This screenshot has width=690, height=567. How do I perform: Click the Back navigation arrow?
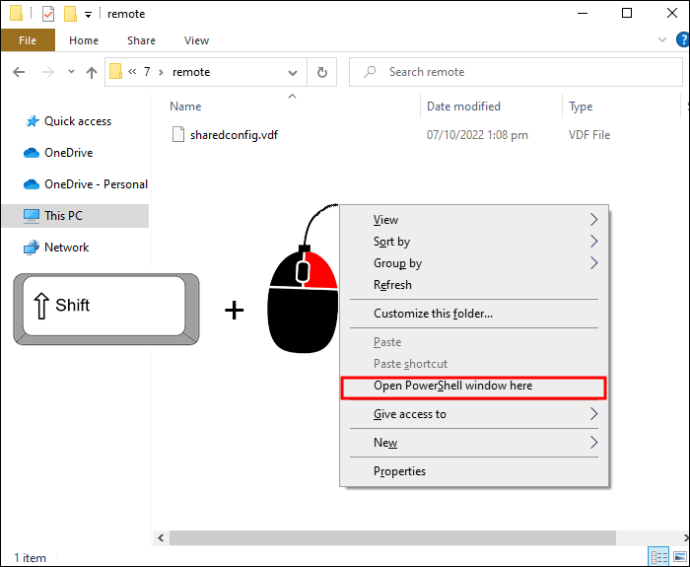[19, 72]
